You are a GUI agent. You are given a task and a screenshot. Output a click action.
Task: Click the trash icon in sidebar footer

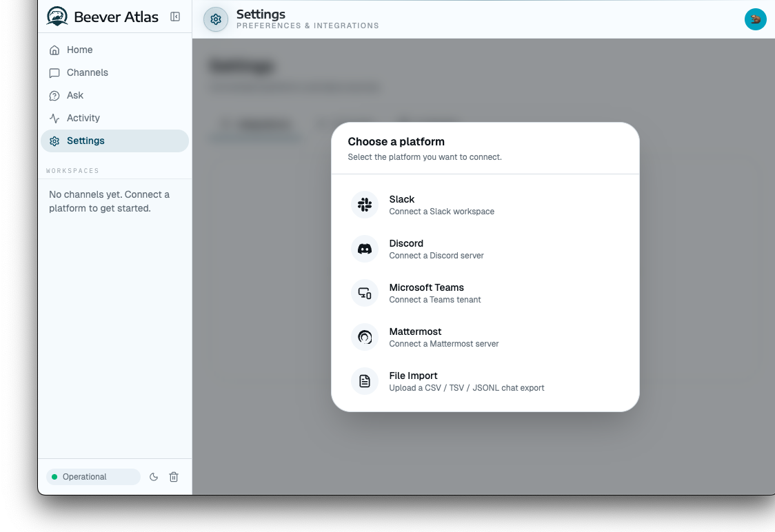174,477
